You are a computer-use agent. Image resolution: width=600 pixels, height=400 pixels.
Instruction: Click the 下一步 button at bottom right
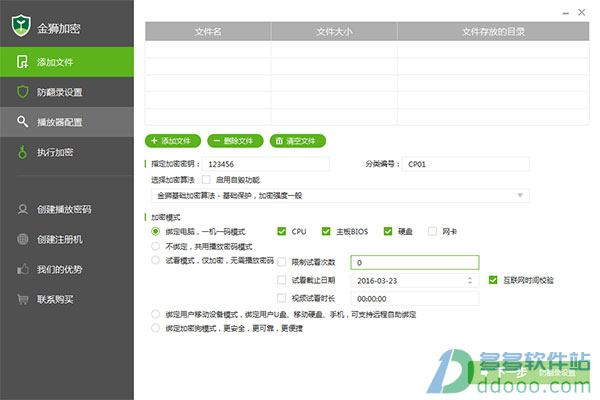[529, 372]
